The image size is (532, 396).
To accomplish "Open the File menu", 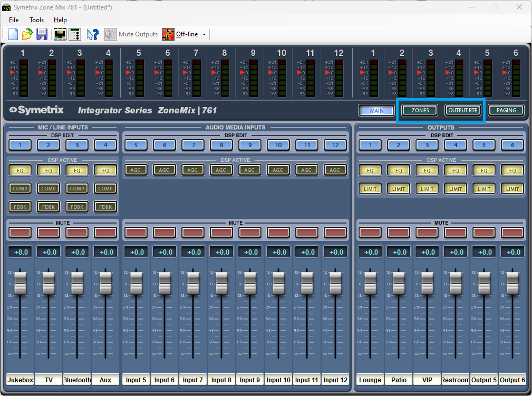I will (14, 20).
